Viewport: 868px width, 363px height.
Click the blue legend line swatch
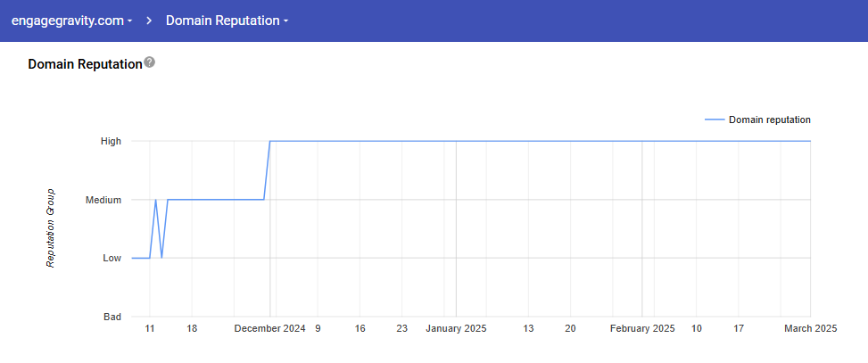click(x=715, y=120)
